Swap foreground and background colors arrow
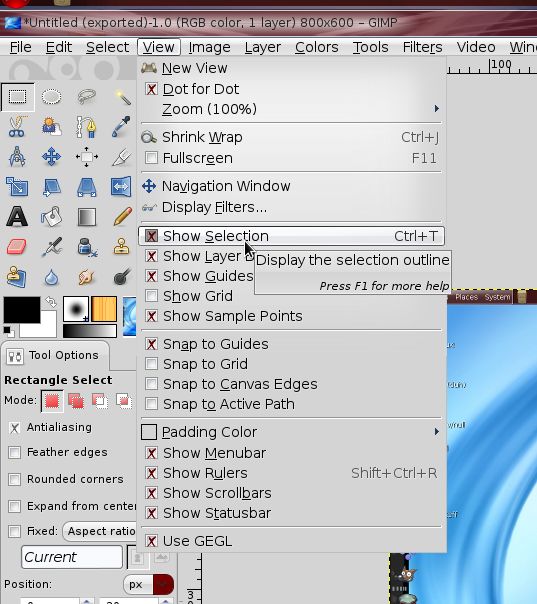The width and height of the screenshot is (537, 604). click(51, 302)
